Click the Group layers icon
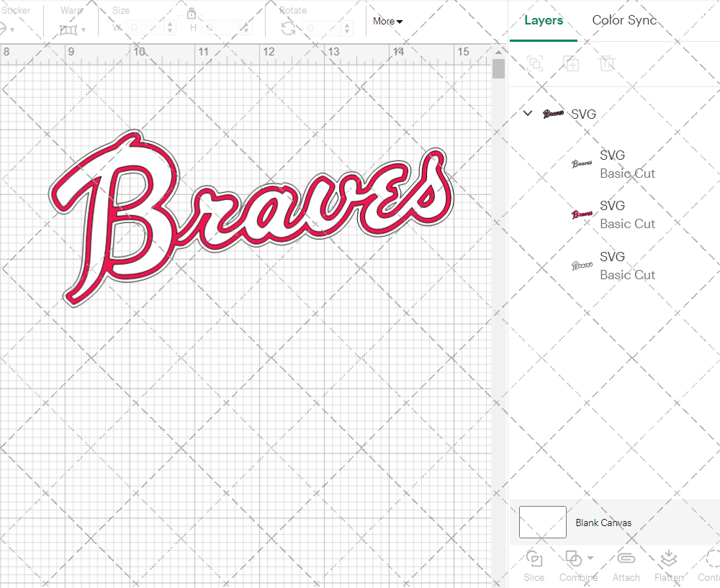Viewport: 720px width, 588px height. coord(535,63)
